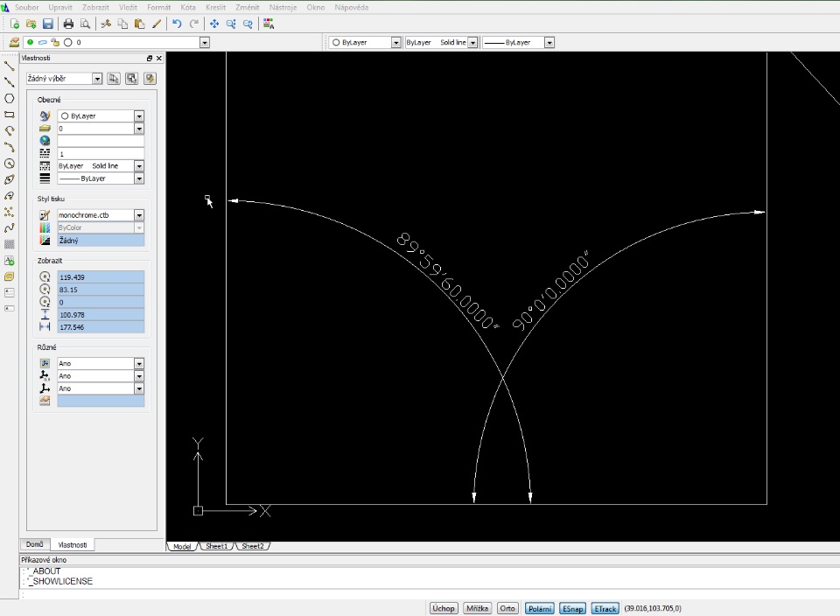Open the monochrome.ctb plot style dropdown
Viewport: 840px width, 616px height.
pyautogui.click(x=138, y=215)
